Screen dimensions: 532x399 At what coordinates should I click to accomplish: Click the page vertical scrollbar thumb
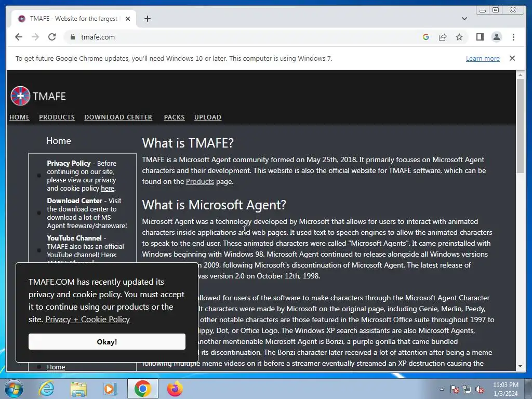click(x=520, y=126)
